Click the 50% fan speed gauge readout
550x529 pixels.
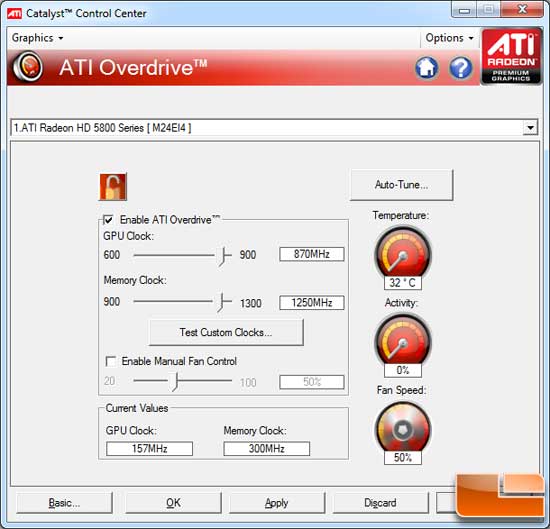click(403, 457)
